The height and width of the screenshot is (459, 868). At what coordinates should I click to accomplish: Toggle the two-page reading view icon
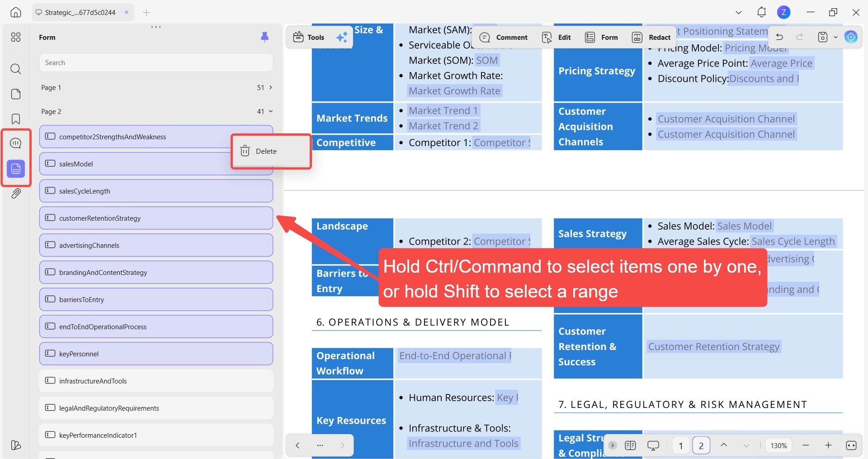(630, 445)
